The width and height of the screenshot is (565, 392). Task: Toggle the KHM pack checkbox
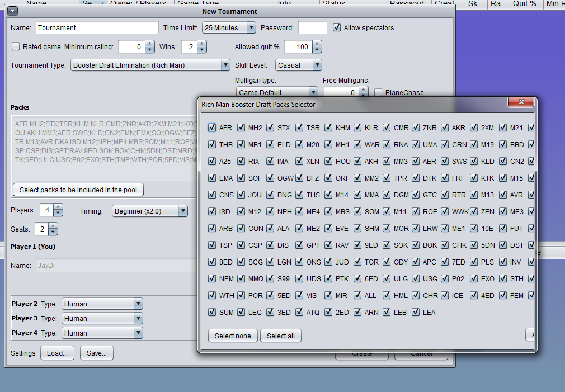[328, 127]
